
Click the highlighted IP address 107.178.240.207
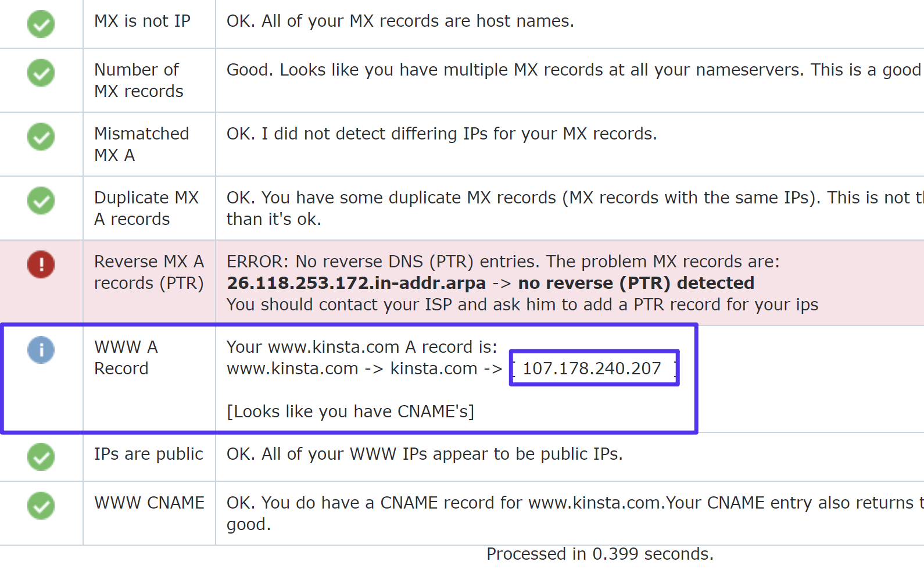tap(592, 368)
